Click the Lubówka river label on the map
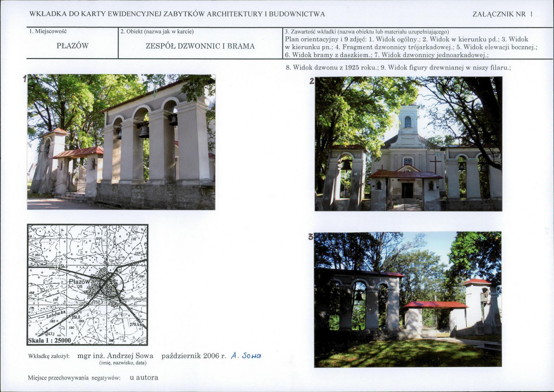 coord(56,314)
